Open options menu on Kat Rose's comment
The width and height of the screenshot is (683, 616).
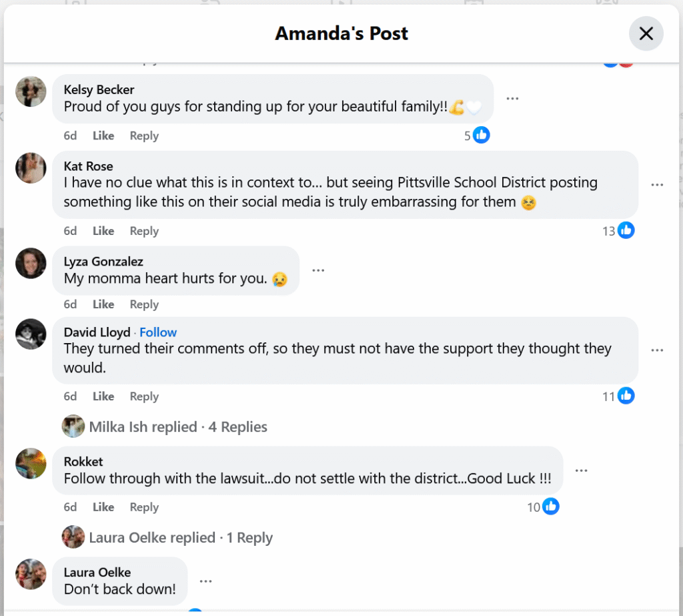pos(658,184)
